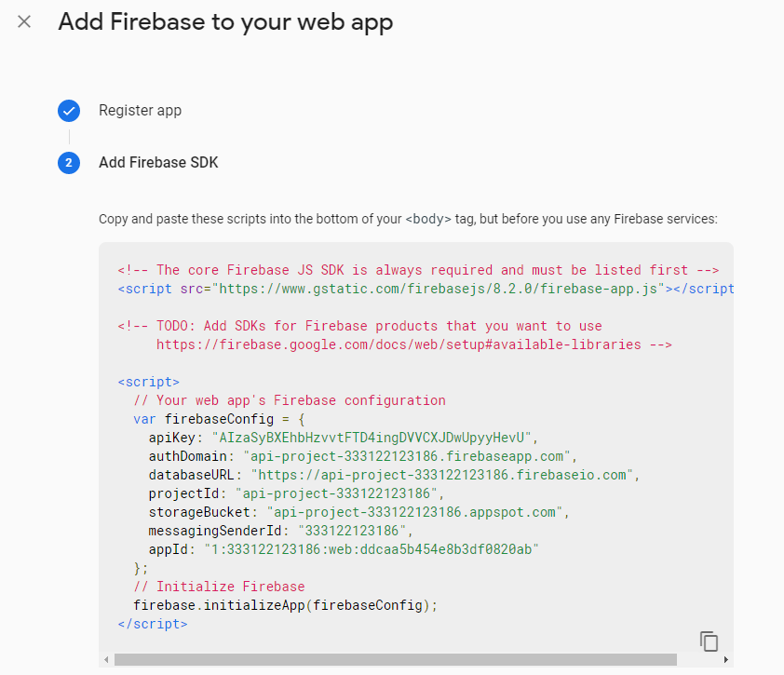
Task: Click the 'core Firebase JS SDK' comment line
Action: 418,271
